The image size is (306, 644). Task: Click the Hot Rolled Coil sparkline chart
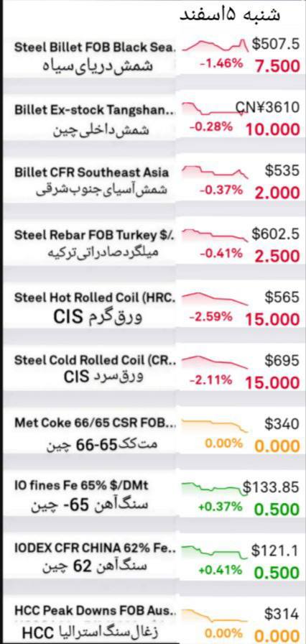tap(215, 298)
